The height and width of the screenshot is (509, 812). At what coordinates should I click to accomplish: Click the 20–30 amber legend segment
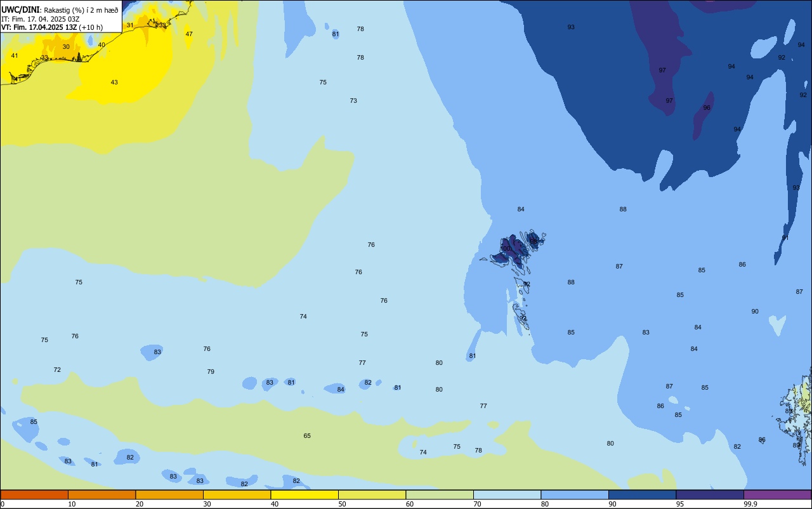point(169,494)
